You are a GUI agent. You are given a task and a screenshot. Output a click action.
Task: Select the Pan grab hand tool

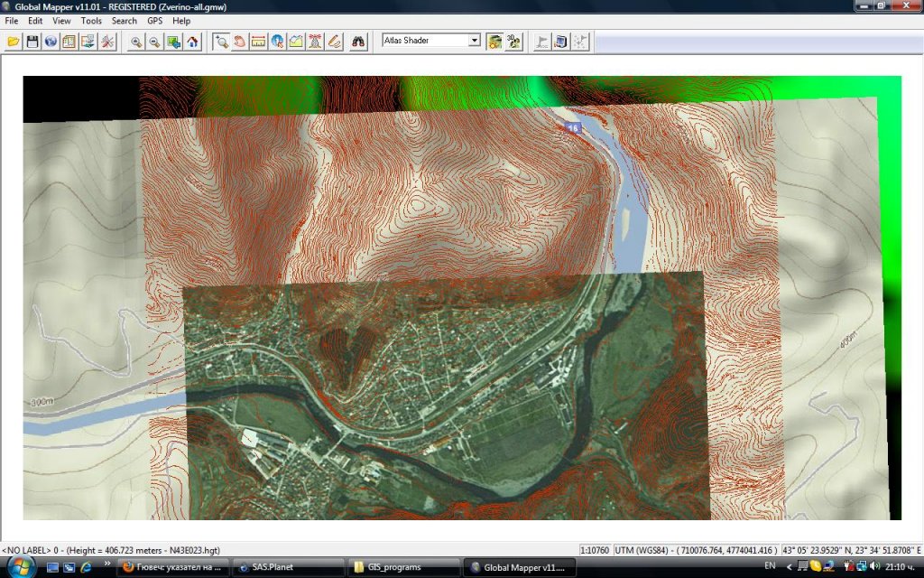[x=239, y=41]
